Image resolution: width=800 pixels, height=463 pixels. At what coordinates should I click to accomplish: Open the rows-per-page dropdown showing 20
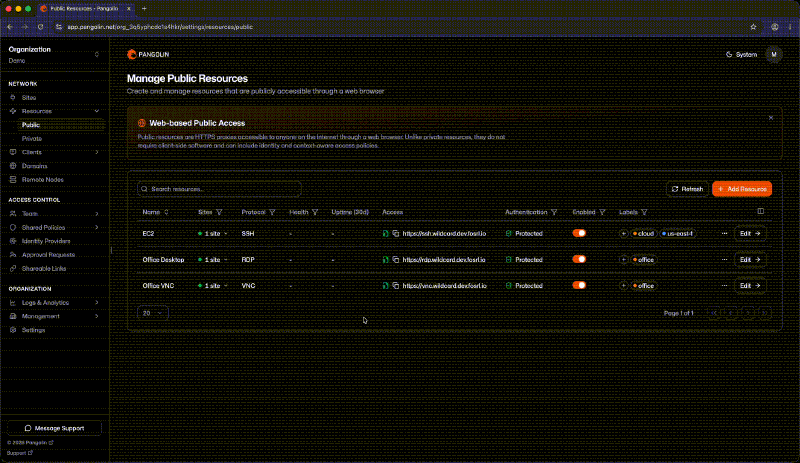[x=153, y=313]
